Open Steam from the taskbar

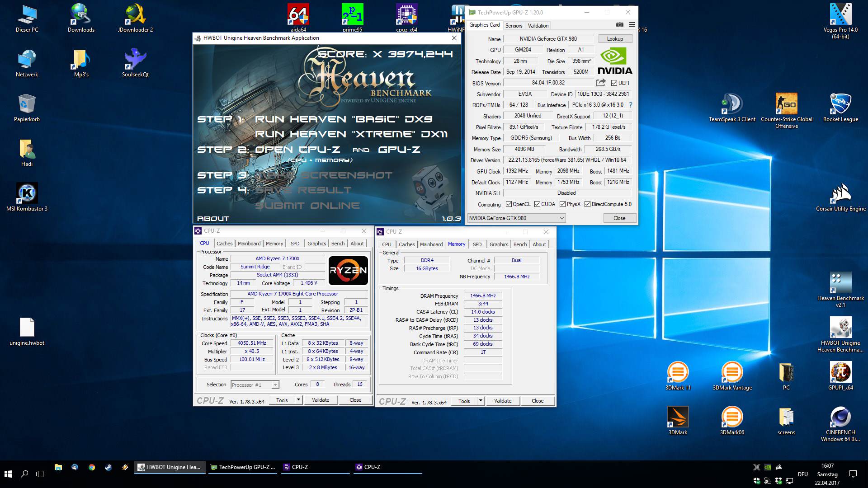[108, 467]
